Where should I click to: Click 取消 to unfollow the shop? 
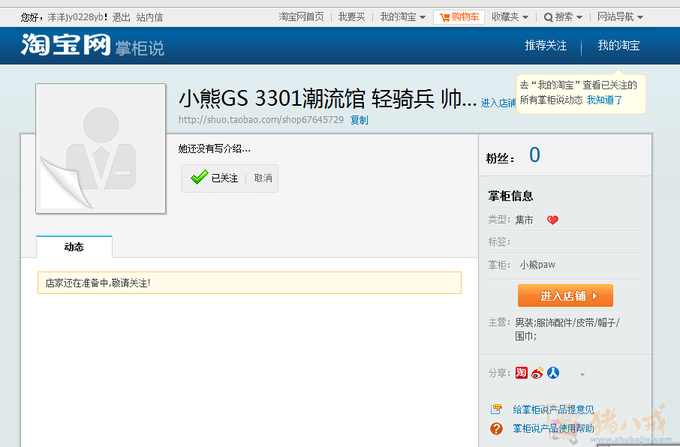tap(263, 178)
